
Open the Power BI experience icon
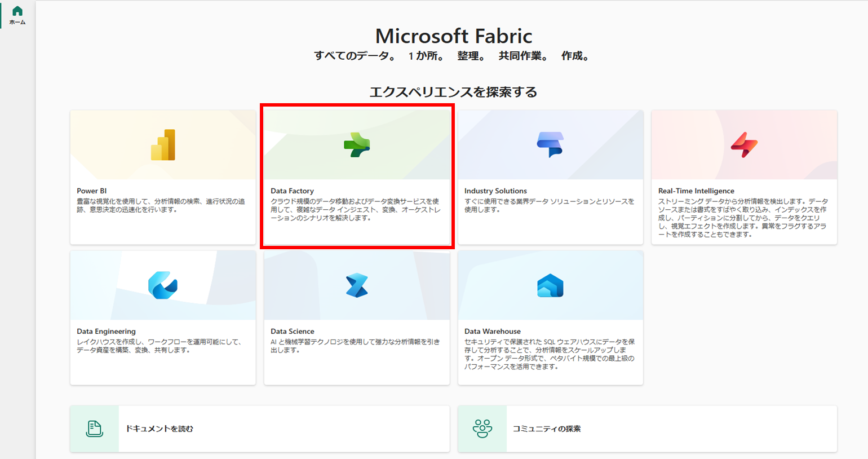[x=163, y=145]
